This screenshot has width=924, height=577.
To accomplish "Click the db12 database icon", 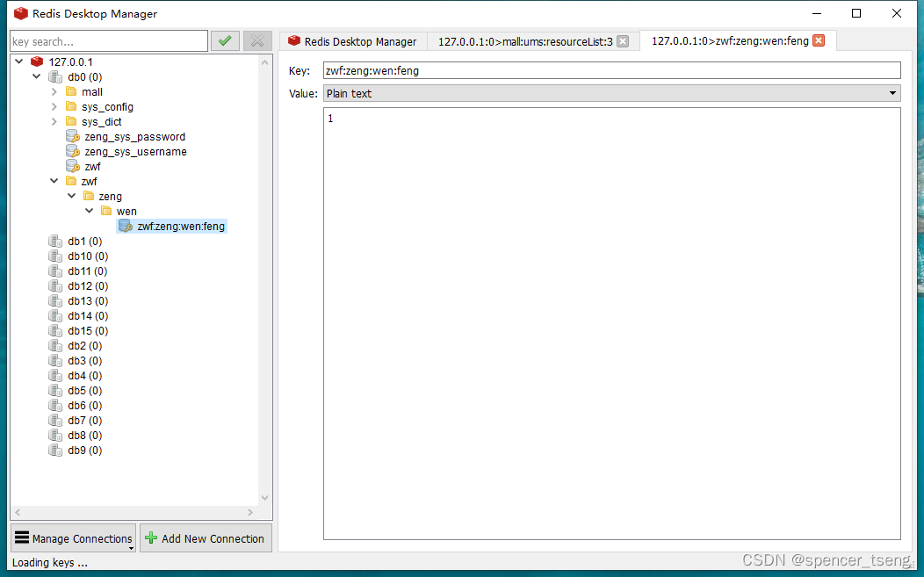I will tap(55, 285).
